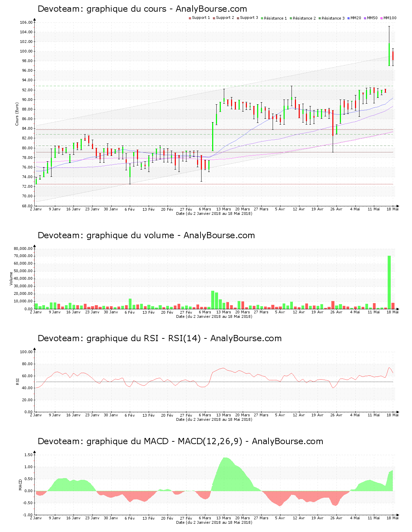The height and width of the screenshot is (532, 412).
Task: Click the price chart title 'graphique du cours'
Action: tap(142, 9)
